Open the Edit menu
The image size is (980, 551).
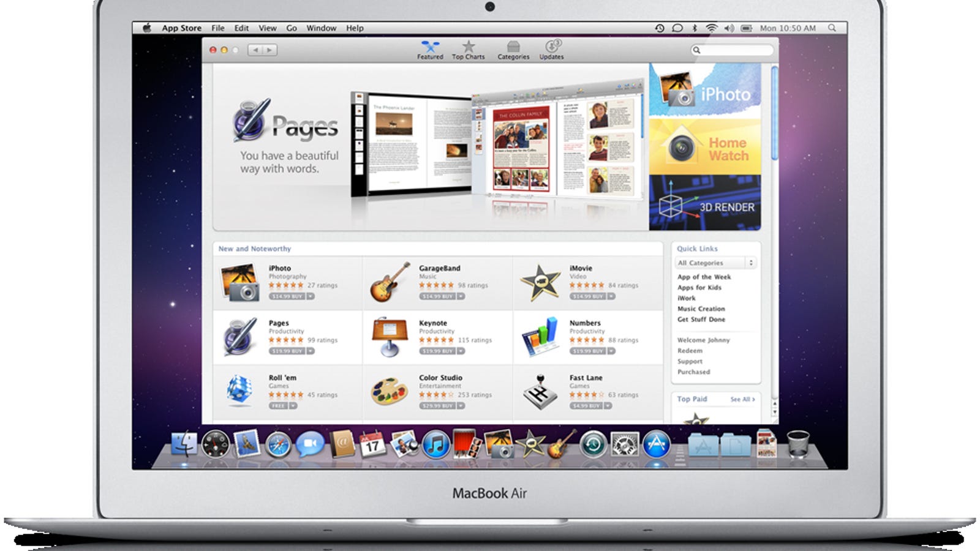(x=241, y=28)
